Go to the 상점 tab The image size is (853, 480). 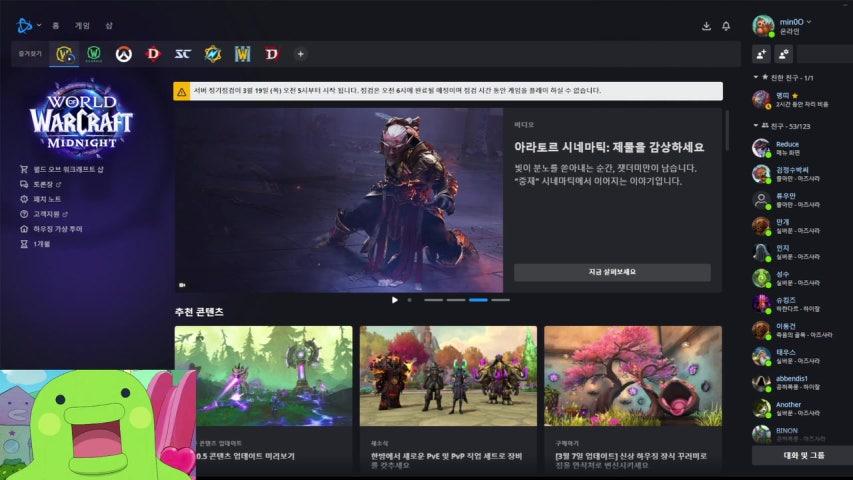pyautogui.click(x=109, y=26)
